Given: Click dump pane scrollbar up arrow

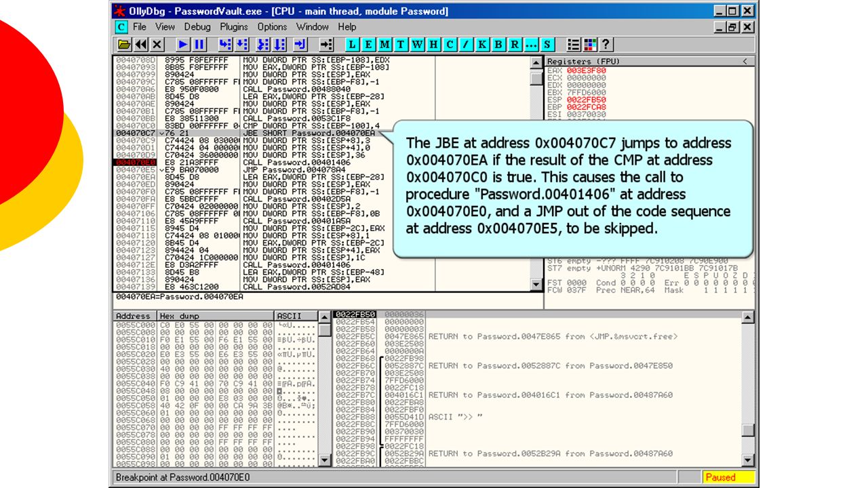Looking at the screenshot, I should pyautogui.click(x=325, y=317).
